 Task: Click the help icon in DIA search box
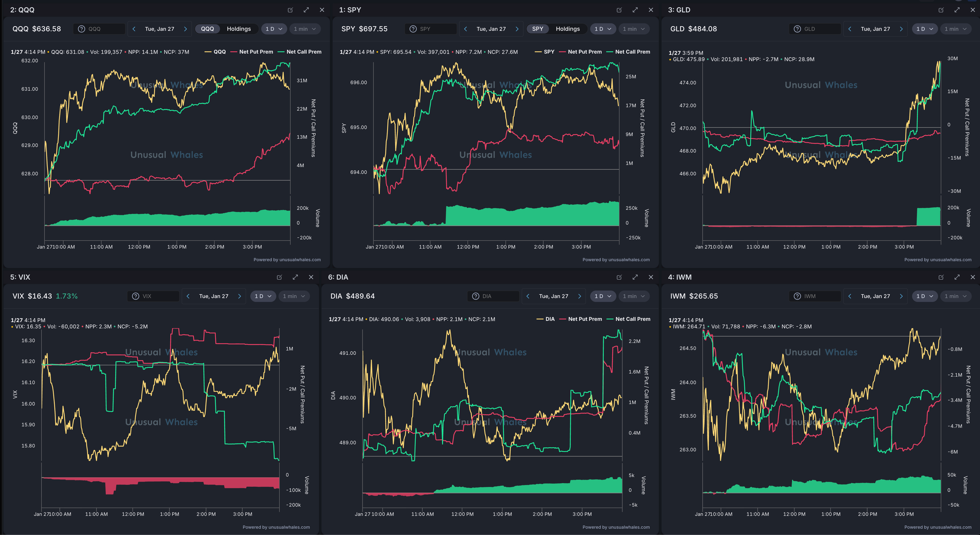point(475,296)
